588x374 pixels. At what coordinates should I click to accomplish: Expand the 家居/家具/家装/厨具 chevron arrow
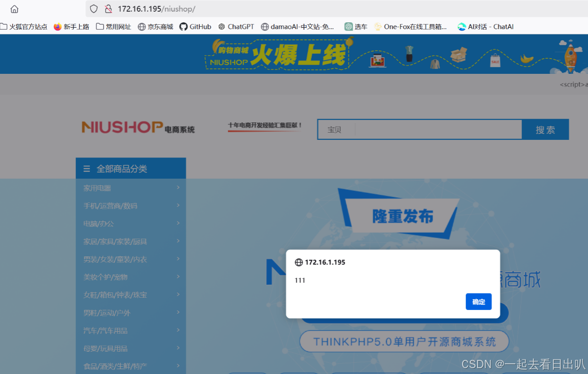pyautogui.click(x=178, y=241)
